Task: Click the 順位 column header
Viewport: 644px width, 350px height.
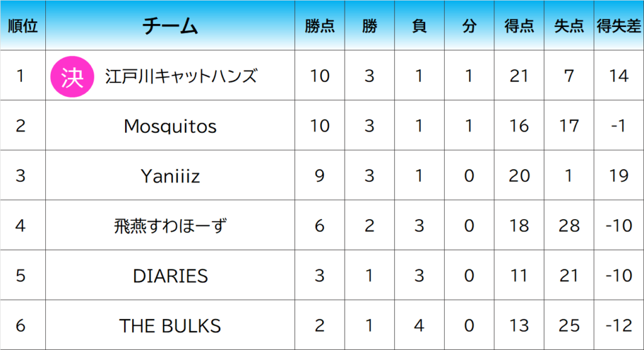Action: [23, 26]
